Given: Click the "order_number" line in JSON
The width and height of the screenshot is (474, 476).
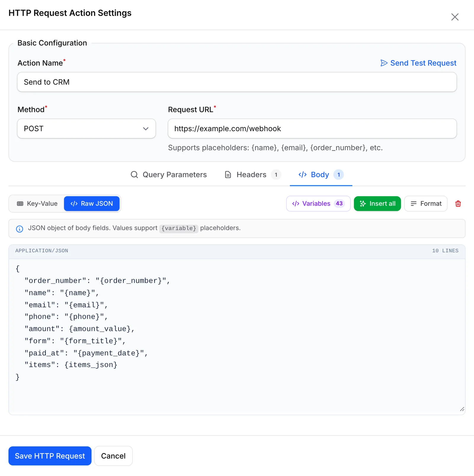Looking at the screenshot, I should [97, 281].
